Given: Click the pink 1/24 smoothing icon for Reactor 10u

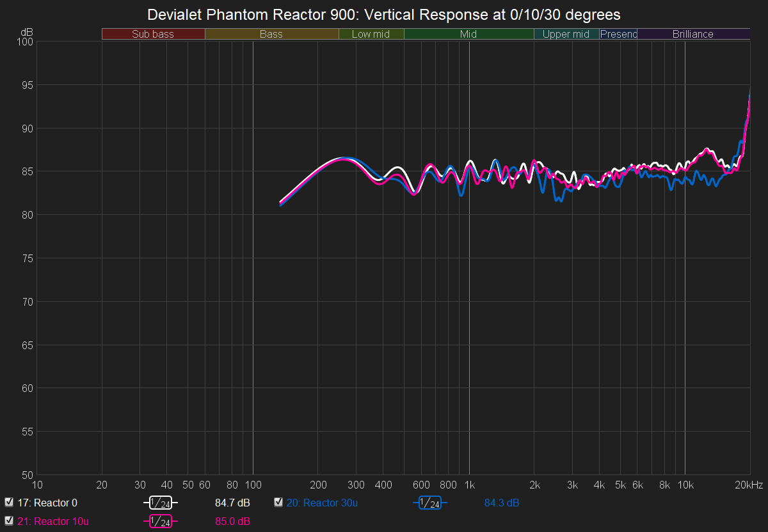Looking at the screenshot, I should 161,522.
